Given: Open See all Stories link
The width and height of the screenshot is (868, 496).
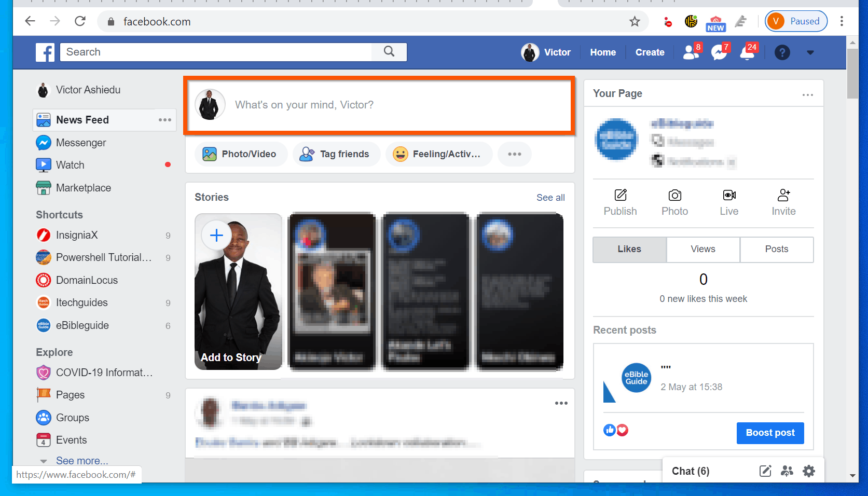Looking at the screenshot, I should (x=550, y=197).
